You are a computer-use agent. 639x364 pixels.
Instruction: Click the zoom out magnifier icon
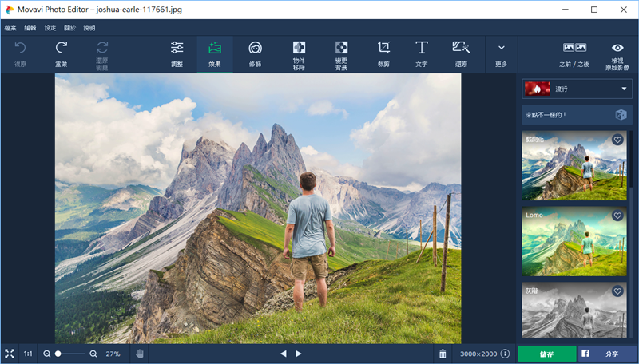point(47,354)
